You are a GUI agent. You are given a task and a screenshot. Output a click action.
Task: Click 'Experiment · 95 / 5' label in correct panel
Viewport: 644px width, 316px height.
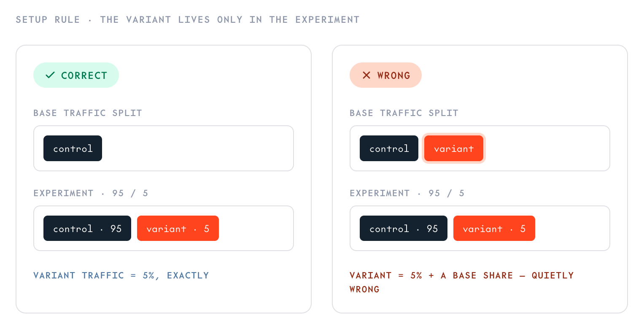[x=91, y=193]
